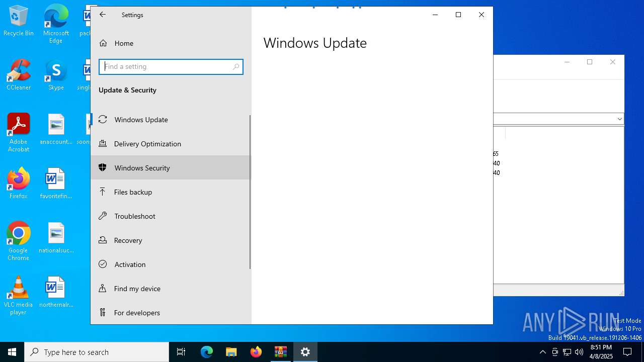This screenshot has width=644, height=362.
Task: Open Skype desktop shortcut
Action: (x=56, y=75)
